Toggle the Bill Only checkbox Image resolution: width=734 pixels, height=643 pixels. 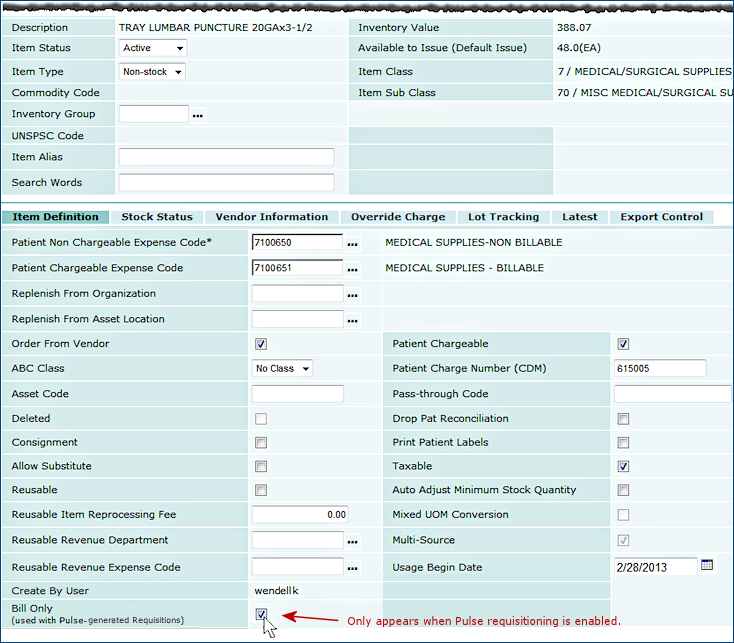[261, 614]
